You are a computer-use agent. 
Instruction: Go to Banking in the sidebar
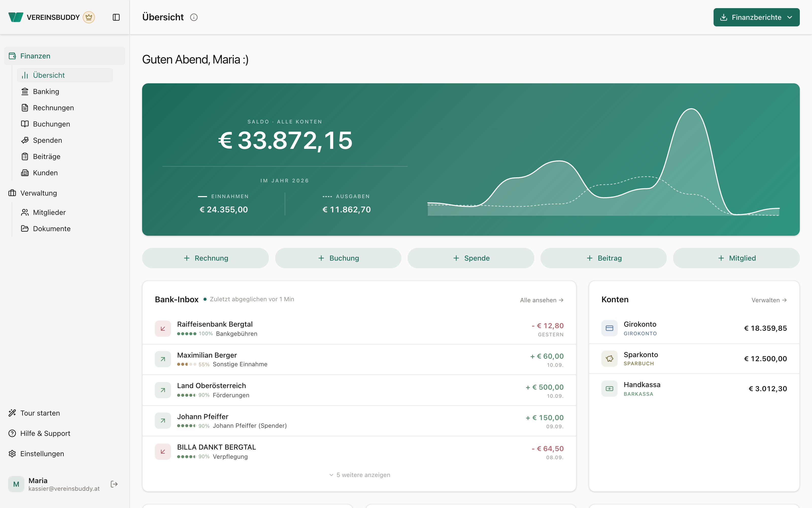click(x=65, y=91)
